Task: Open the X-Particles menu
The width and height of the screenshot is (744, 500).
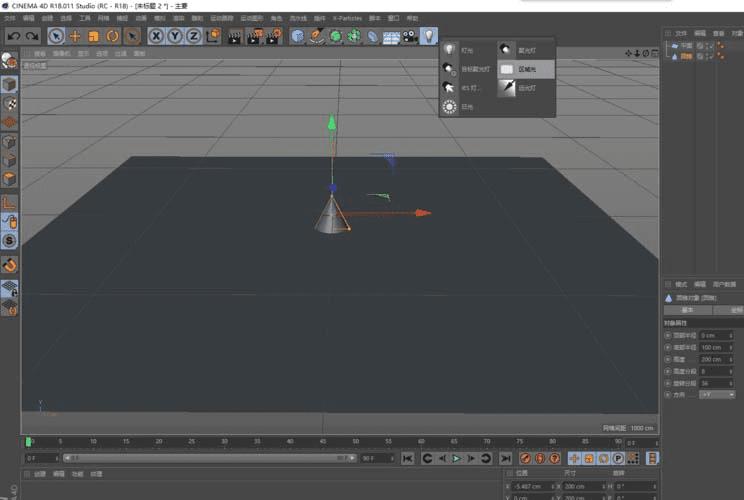Action: click(x=346, y=18)
